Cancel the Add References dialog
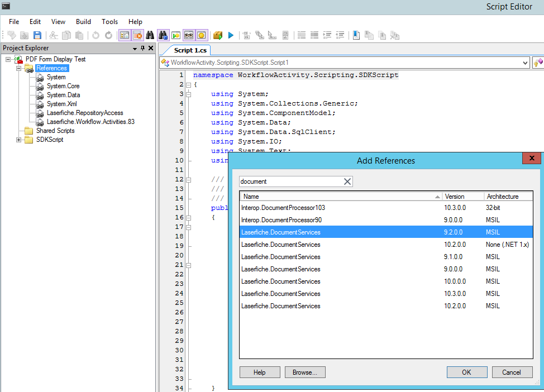 (512, 372)
